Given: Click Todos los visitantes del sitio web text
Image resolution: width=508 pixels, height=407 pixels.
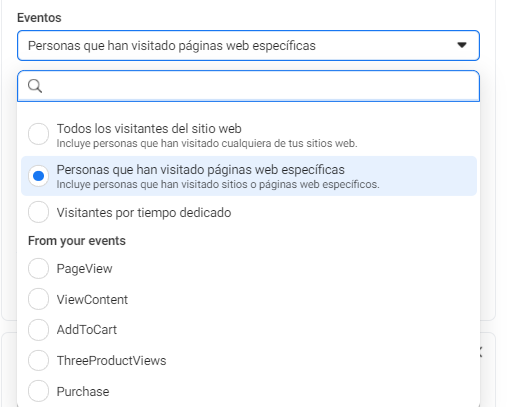Looking at the screenshot, I should (149, 129).
